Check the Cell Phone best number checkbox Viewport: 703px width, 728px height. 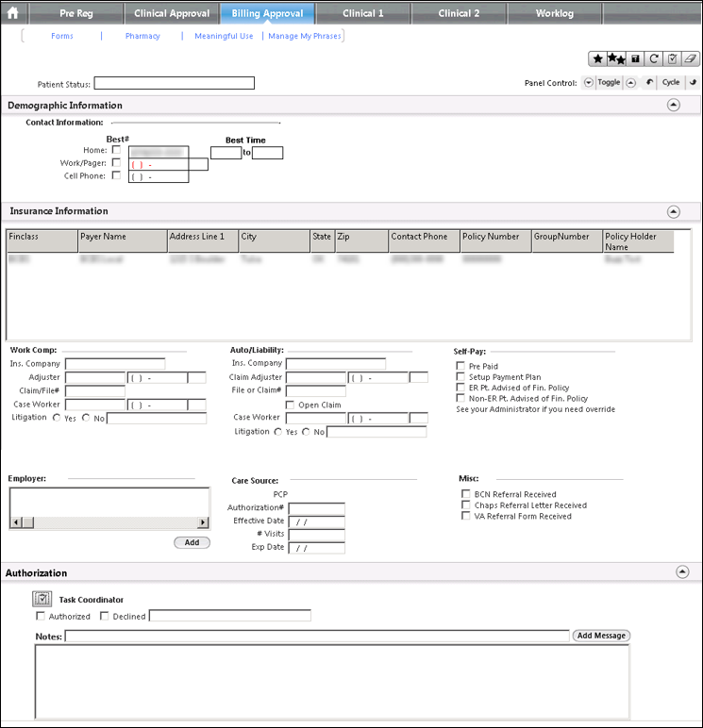pos(116,175)
